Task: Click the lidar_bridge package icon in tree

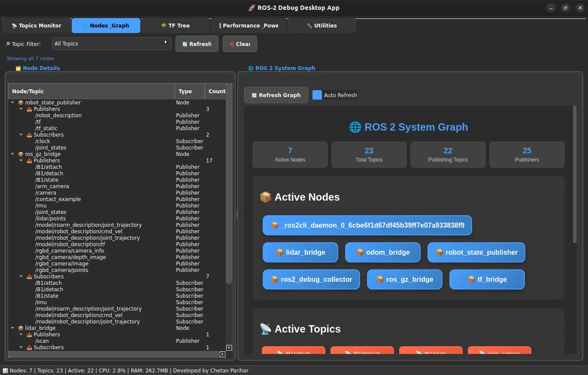Action: (21, 328)
